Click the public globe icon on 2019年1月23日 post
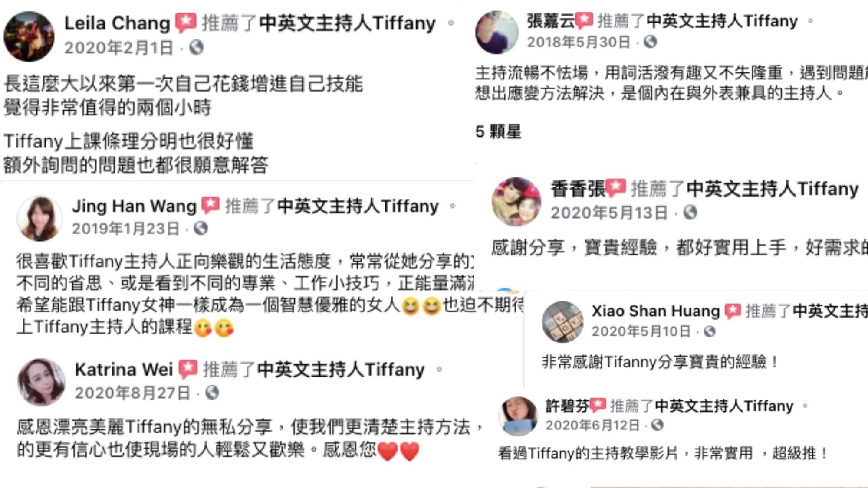The image size is (868, 488). 201,228
